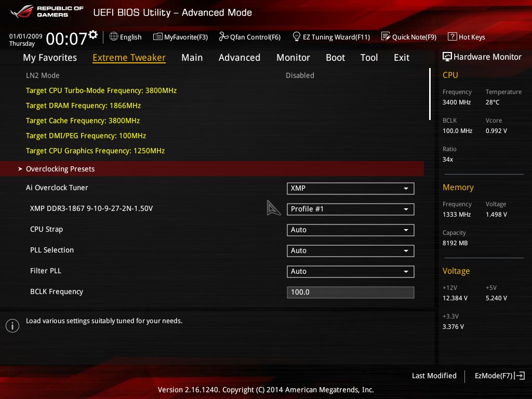Open the CPU Strap dropdown
532x399 pixels.
pos(351,230)
